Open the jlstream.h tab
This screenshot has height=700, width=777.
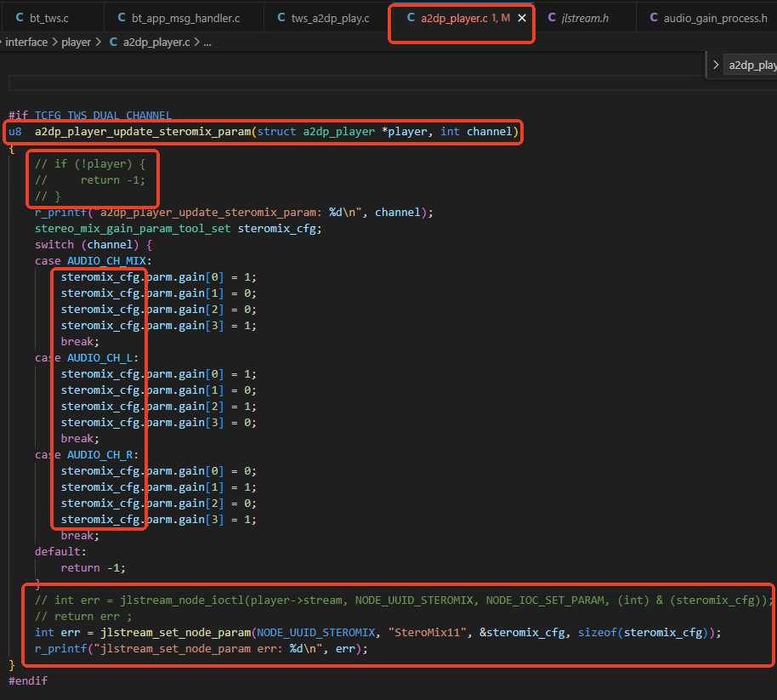pos(584,19)
